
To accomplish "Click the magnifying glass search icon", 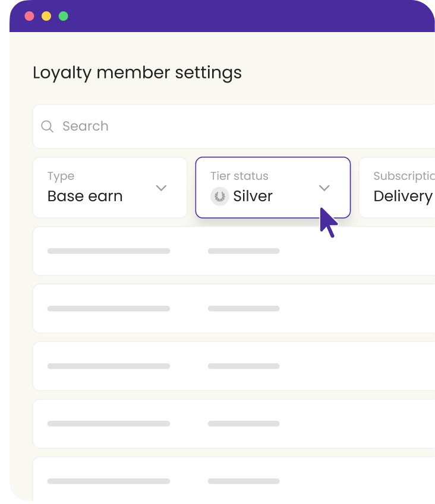I will tap(47, 126).
